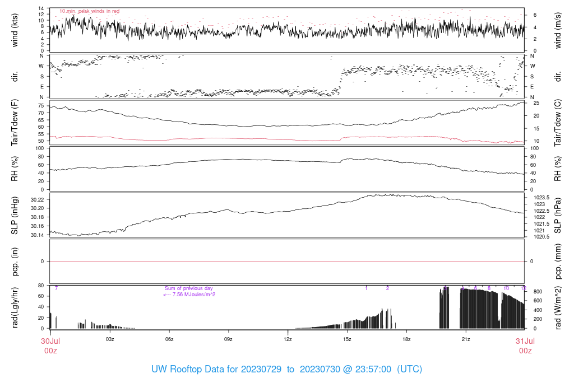
Task: Click the '25' tick on Tair/Tdew (C) axis
Action: pos(536,103)
